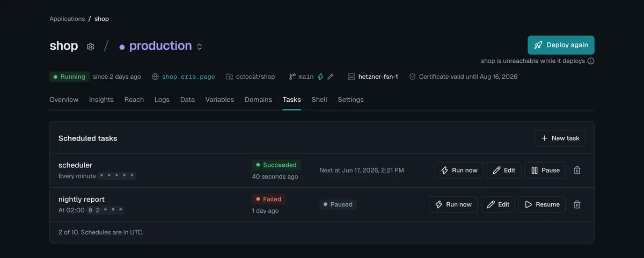Click the scheduler task name

coord(76,165)
